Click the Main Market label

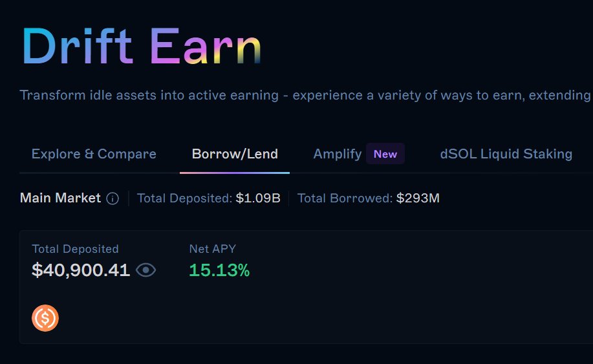[60, 198]
